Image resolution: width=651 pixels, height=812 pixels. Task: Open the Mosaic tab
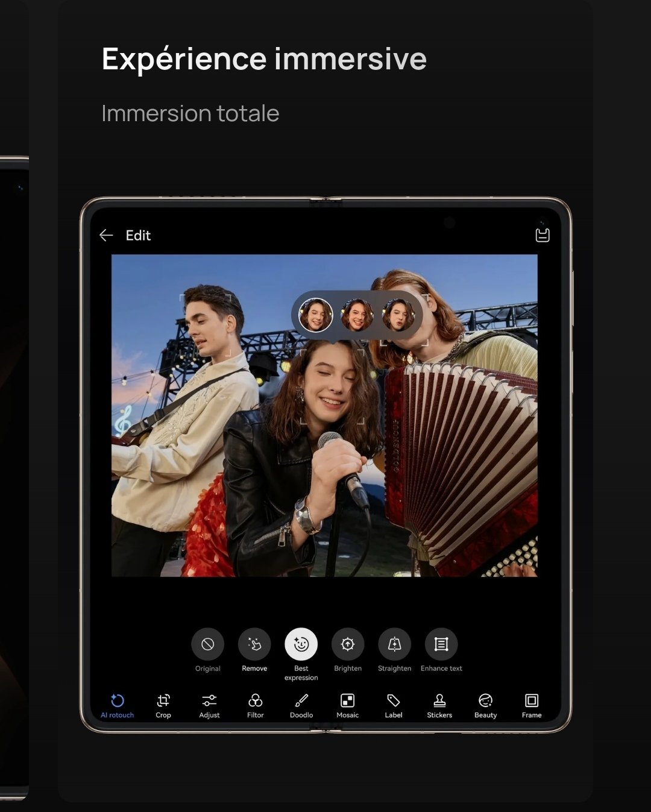[348, 706]
